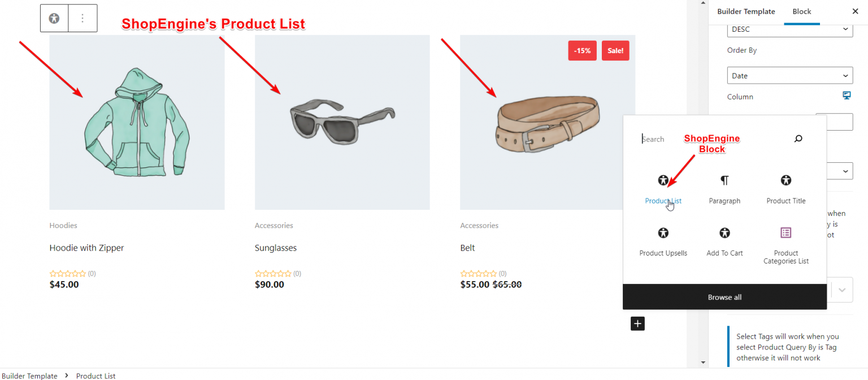Open the Product List breadcrumb link

pyautogui.click(x=96, y=375)
